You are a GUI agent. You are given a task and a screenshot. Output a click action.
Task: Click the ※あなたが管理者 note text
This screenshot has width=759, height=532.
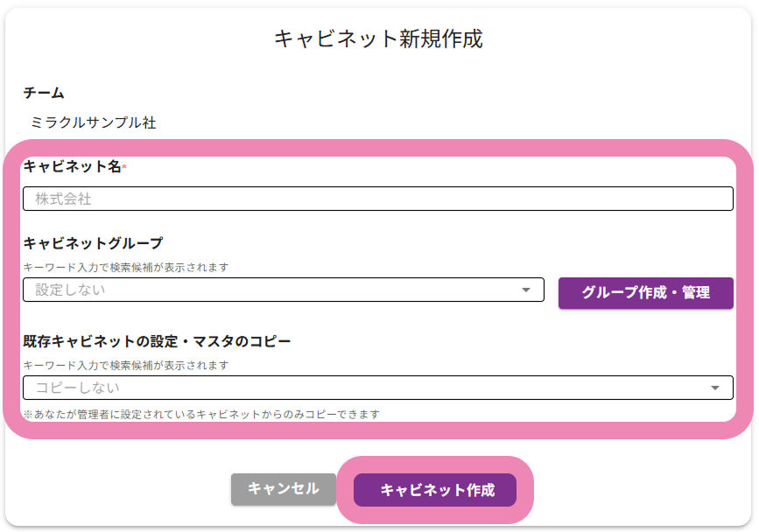(201, 414)
